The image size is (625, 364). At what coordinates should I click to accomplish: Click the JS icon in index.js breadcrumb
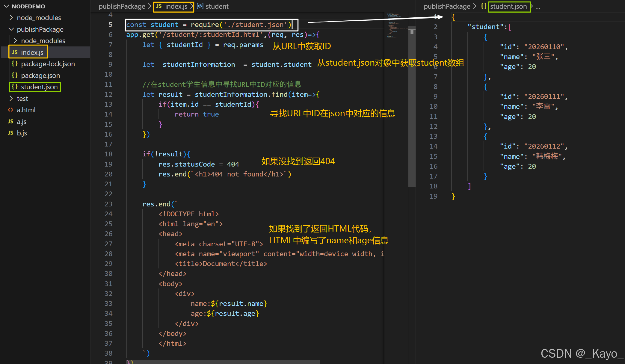pyautogui.click(x=159, y=6)
